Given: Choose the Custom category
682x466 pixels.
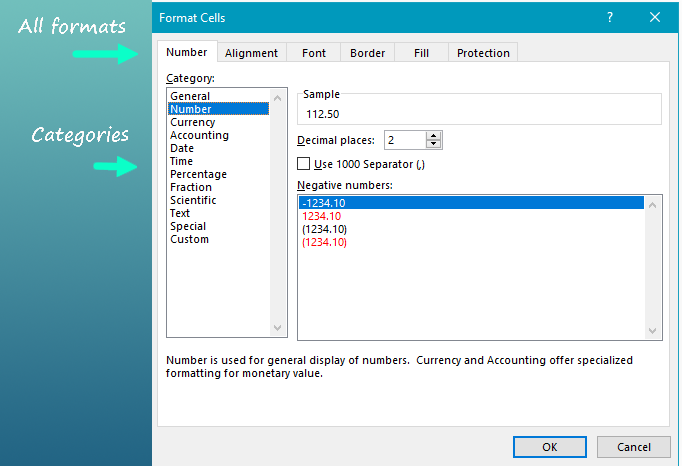Looking at the screenshot, I should (x=218, y=239).
